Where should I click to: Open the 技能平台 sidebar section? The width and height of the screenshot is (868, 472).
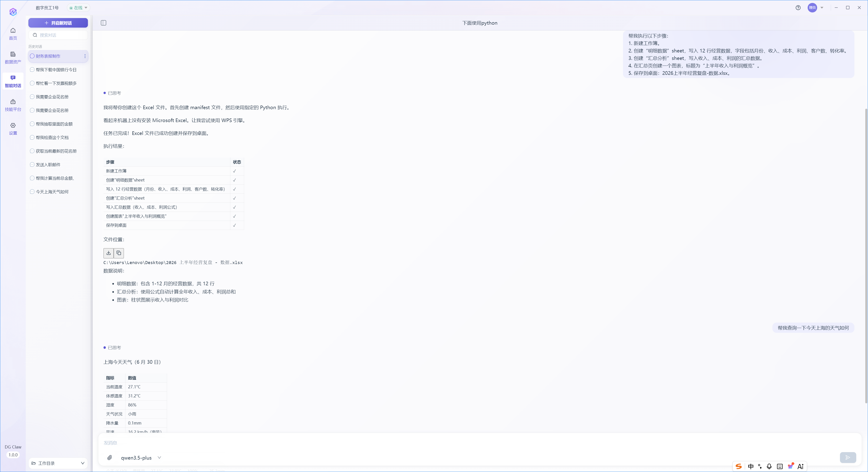13,105
